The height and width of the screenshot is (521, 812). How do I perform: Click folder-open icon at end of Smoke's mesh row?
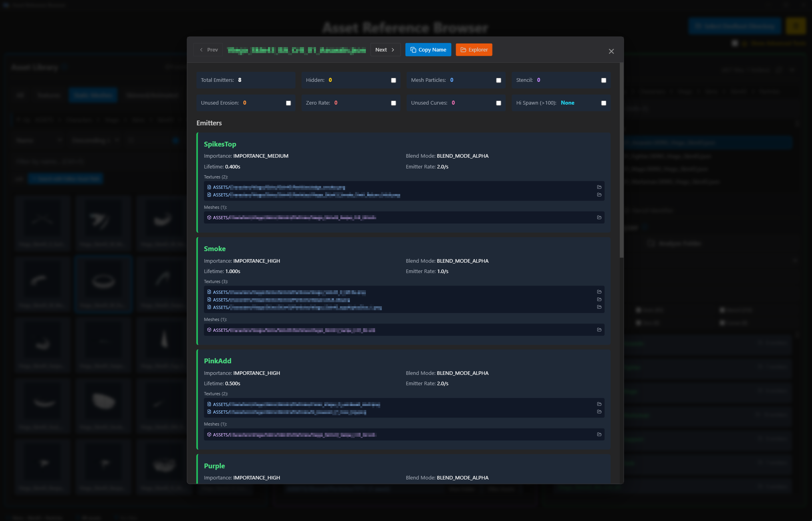[599, 330]
